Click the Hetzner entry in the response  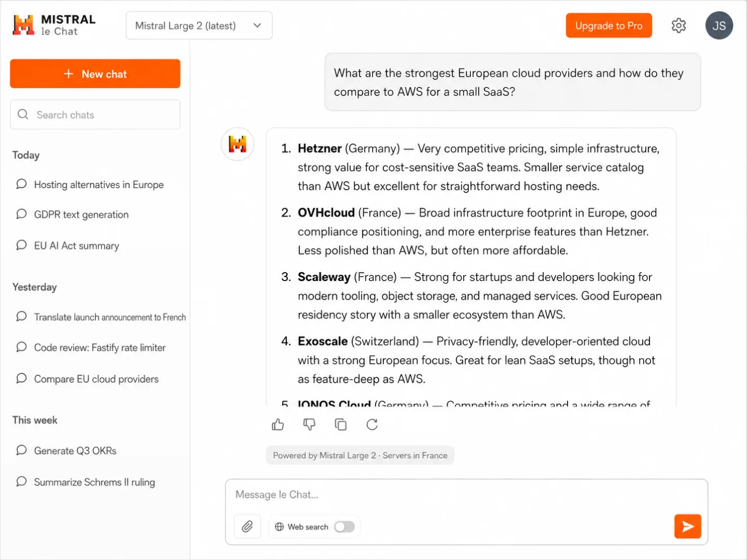(x=471, y=167)
